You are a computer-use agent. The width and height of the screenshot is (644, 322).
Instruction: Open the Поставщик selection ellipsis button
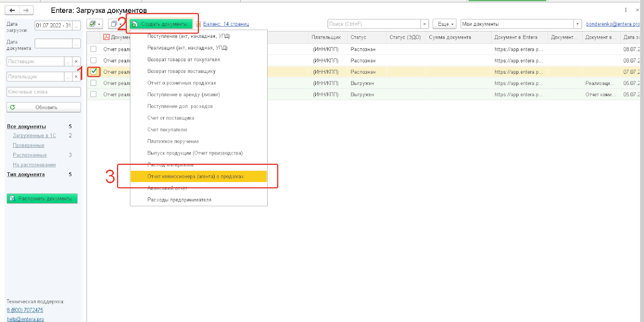pyautogui.click(x=68, y=62)
